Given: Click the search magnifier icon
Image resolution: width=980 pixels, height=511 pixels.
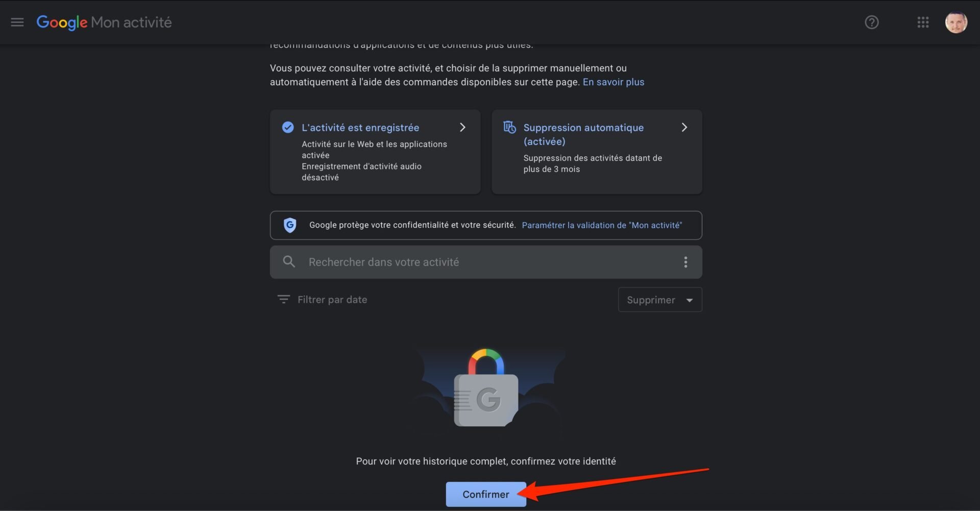Looking at the screenshot, I should [289, 262].
